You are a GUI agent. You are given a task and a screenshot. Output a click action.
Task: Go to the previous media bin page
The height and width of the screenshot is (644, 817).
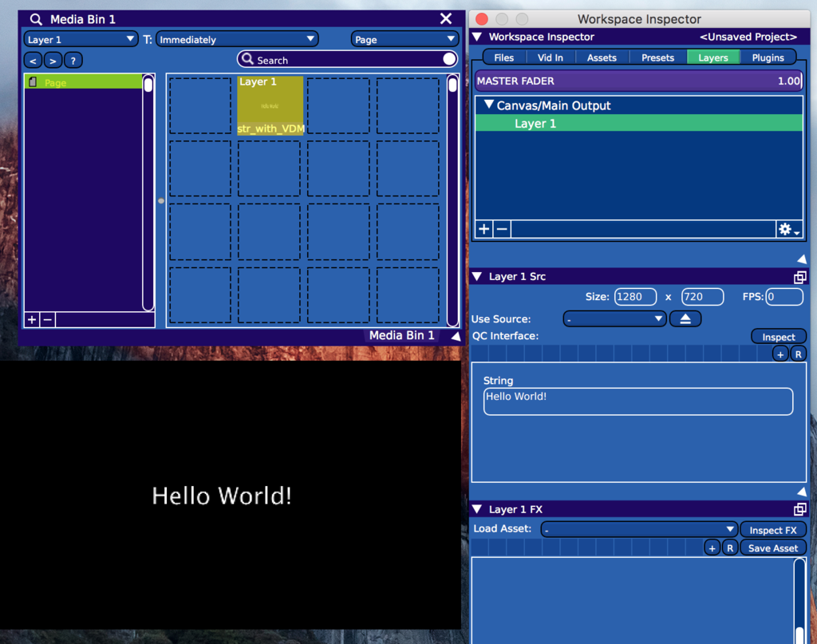tap(34, 61)
